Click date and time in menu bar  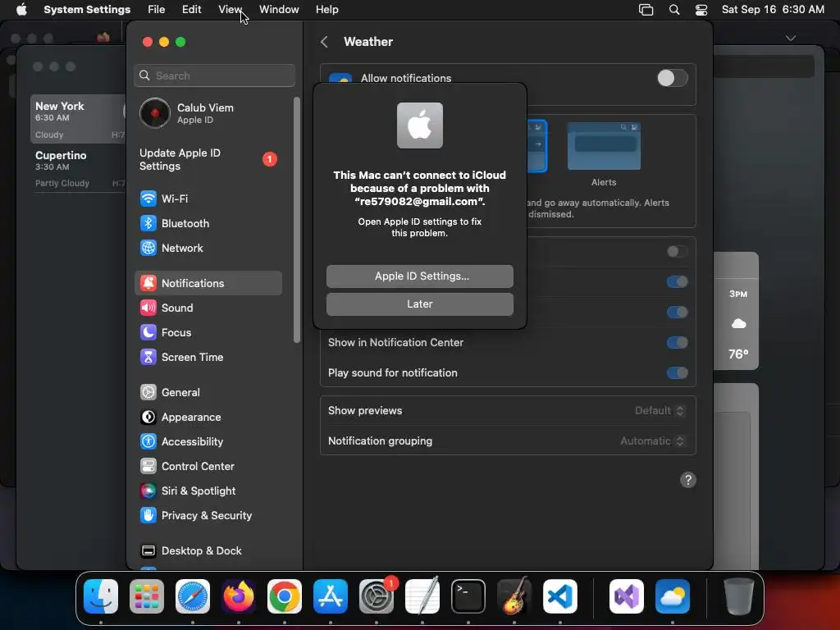pos(773,10)
